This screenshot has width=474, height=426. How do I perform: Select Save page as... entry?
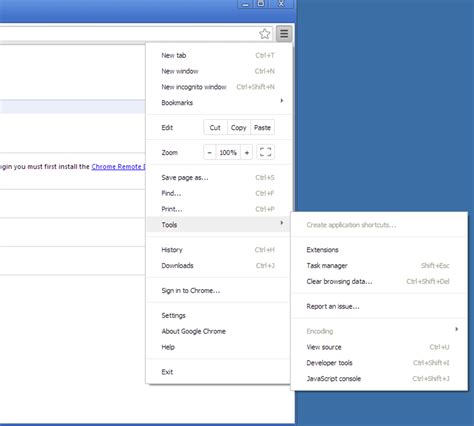(x=218, y=177)
